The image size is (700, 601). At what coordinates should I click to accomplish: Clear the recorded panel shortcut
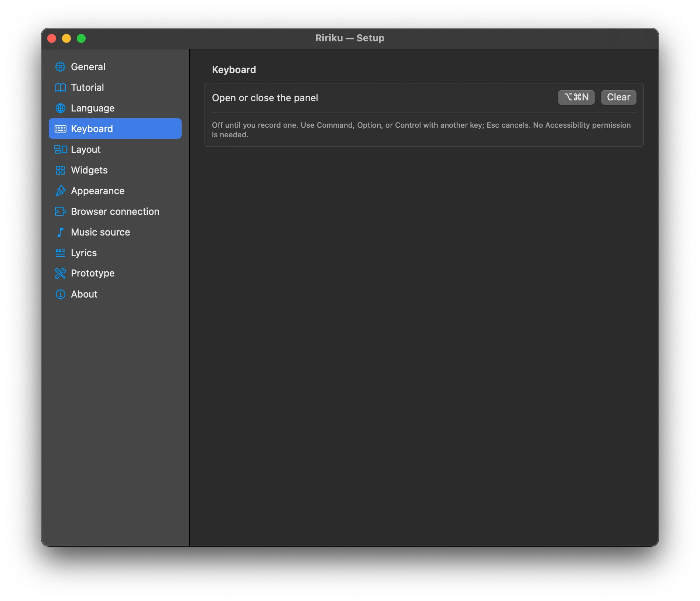[x=618, y=97]
